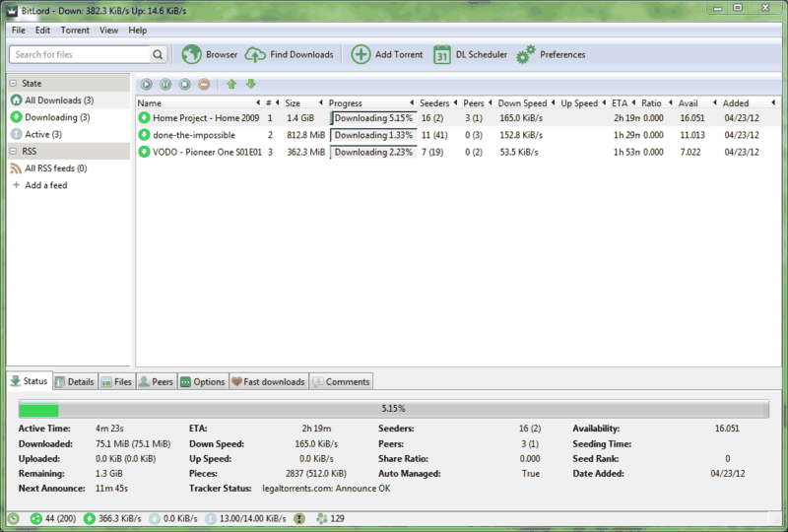
Task: Move torrent down in queue
Action: pos(251,84)
